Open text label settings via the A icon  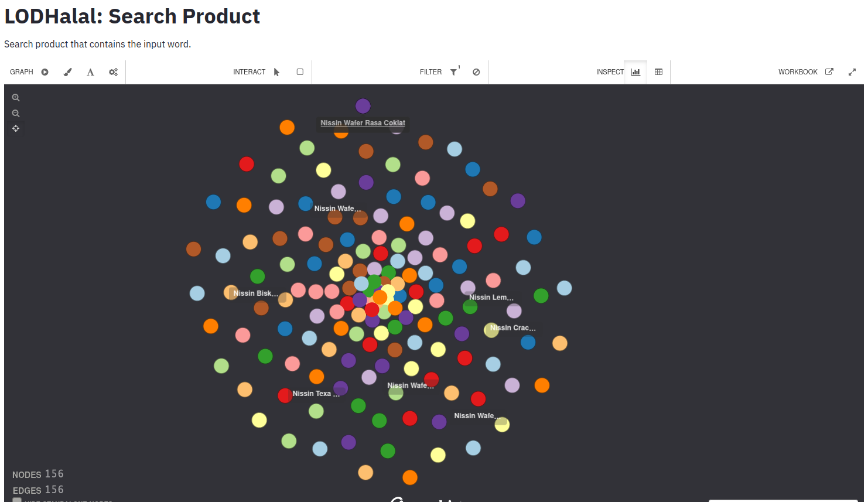pos(90,71)
